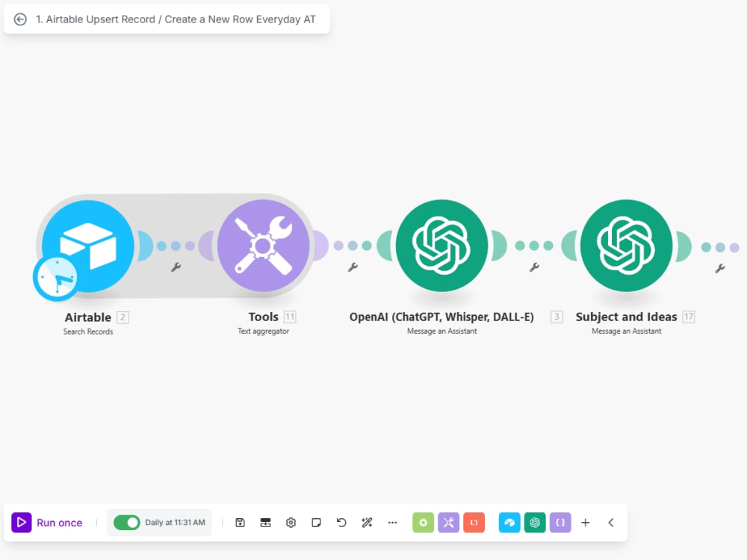Screen dimensions: 747x560
Task: Click the OpenAI module number badge 3
Action: (557, 317)
